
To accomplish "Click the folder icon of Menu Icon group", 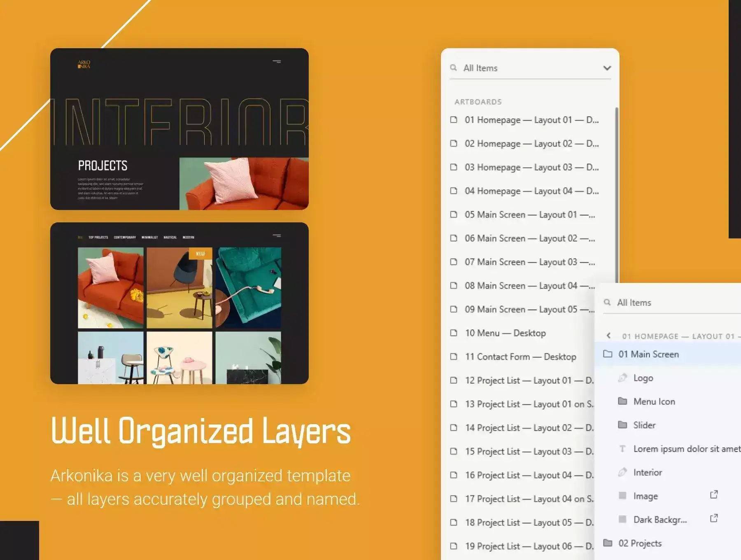I will pos(622,401).
